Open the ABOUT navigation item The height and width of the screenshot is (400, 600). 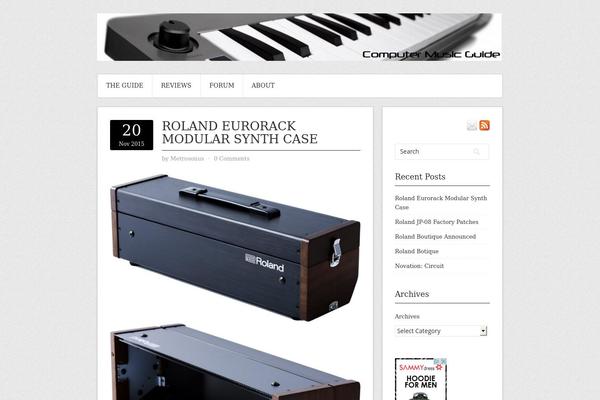point(263,85)
